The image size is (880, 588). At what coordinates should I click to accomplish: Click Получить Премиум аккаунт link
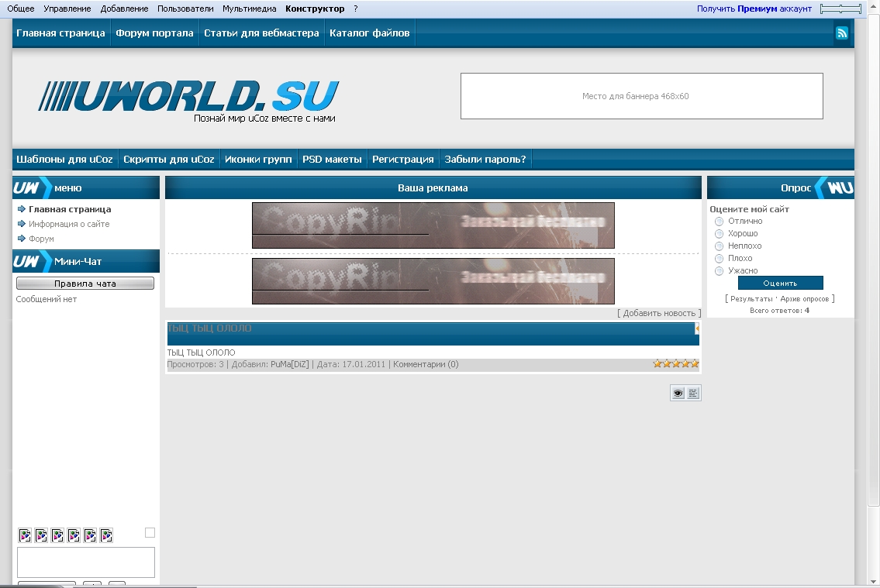(754, 9)
